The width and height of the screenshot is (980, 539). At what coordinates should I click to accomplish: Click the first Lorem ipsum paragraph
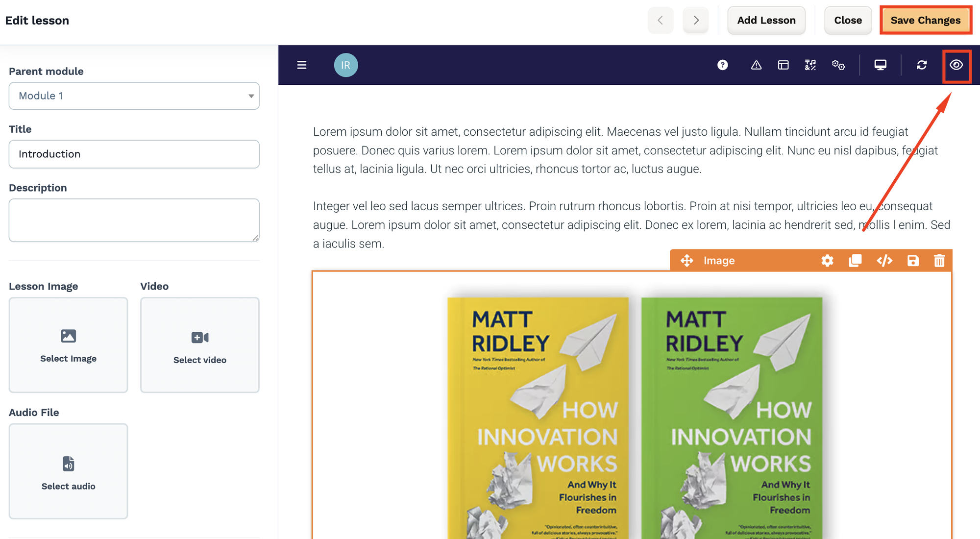625,150
